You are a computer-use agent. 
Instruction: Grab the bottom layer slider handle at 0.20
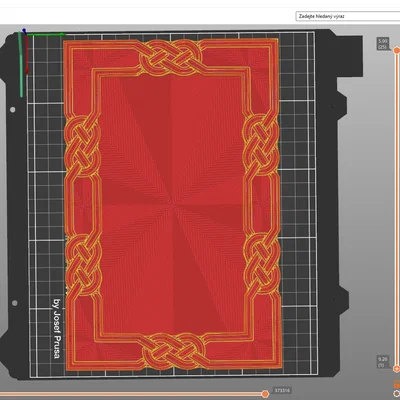pos(396,369)
